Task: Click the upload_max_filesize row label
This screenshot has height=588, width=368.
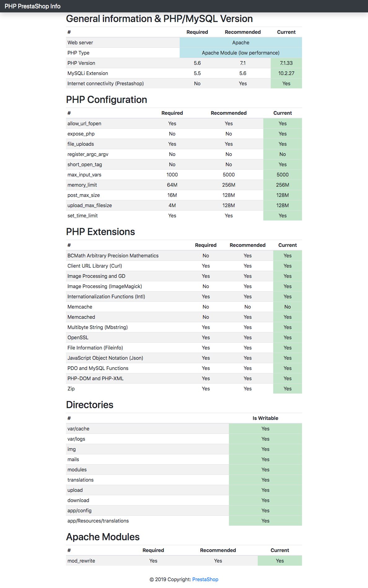Action: click(x=90, y=205)
